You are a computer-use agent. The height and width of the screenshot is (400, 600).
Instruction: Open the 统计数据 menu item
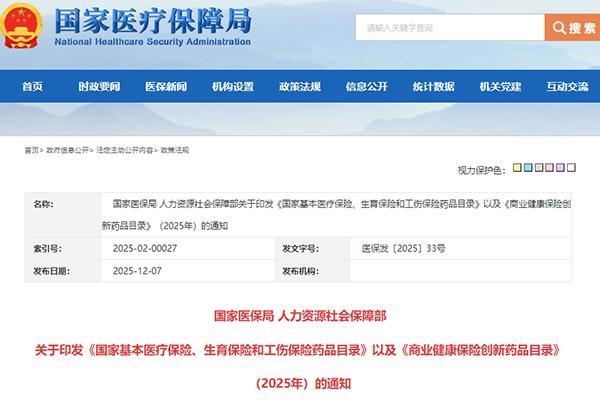(x=433, y=87)
